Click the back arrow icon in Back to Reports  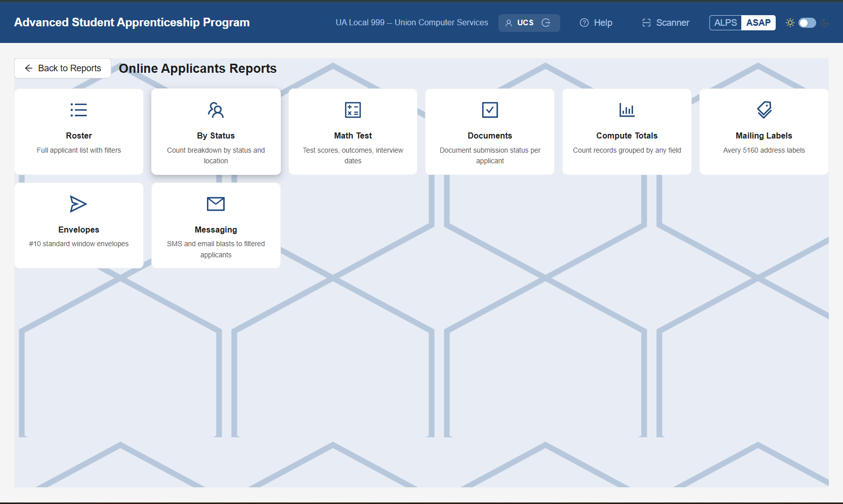[x=29, y=68]
